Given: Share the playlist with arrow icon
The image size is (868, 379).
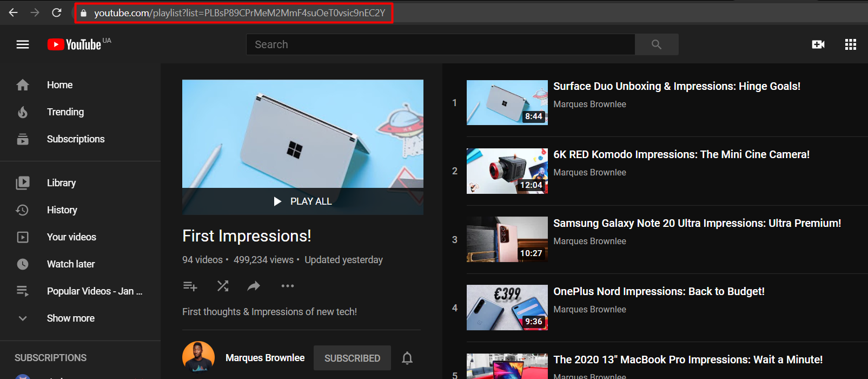Looking at the screenshot, I should tap(254, 286).
